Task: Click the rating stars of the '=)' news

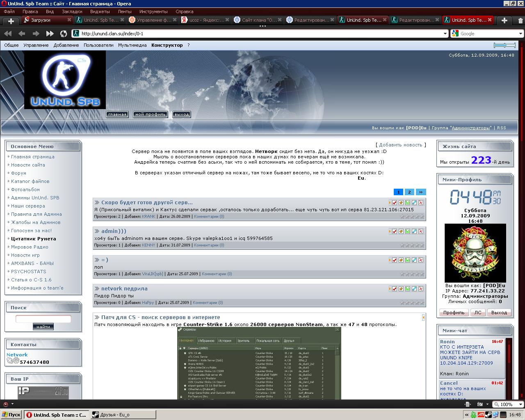Action: point(412,274)
